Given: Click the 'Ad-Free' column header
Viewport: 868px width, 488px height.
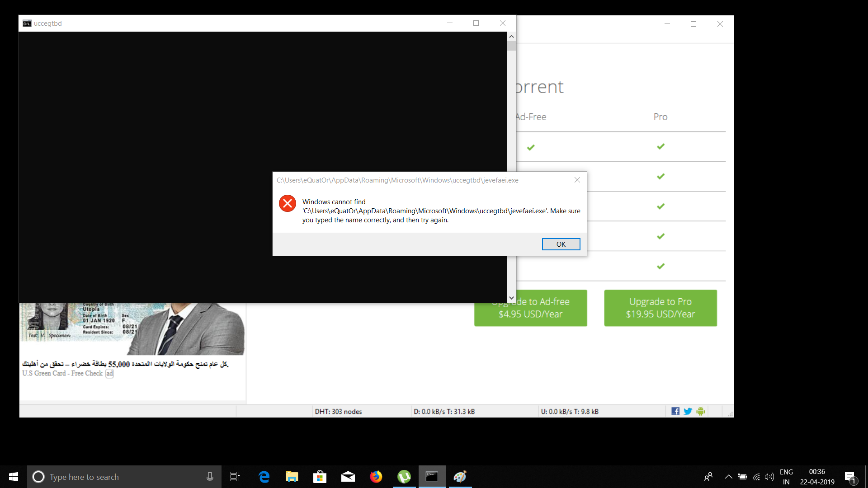Looking at the screenshot, I should click(x=531, y=117).
